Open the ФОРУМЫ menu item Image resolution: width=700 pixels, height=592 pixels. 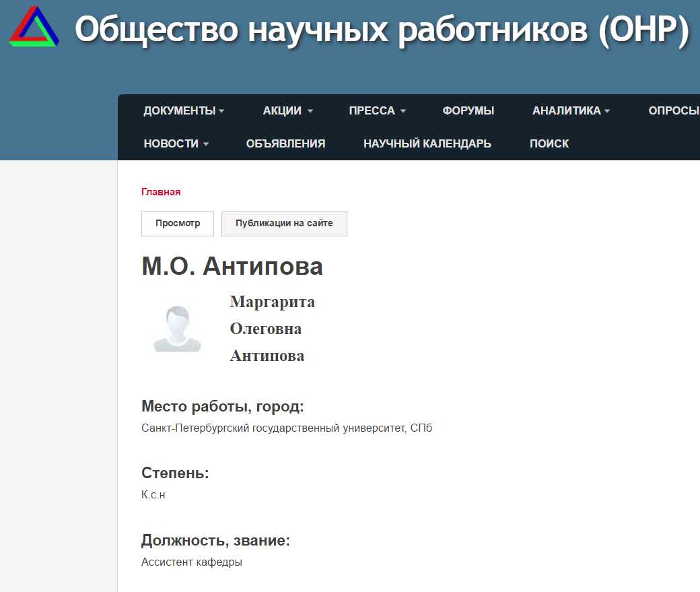coord(468,110)
